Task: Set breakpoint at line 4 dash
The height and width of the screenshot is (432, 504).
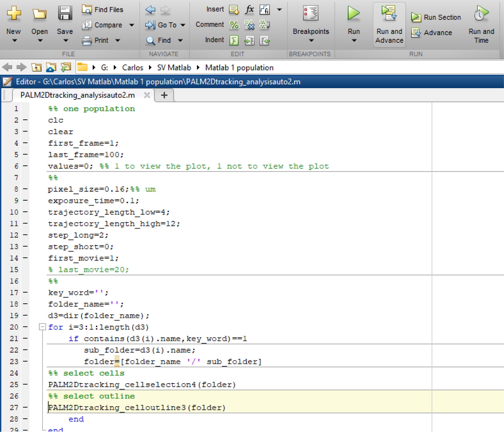Action: (x=25, y=143)
